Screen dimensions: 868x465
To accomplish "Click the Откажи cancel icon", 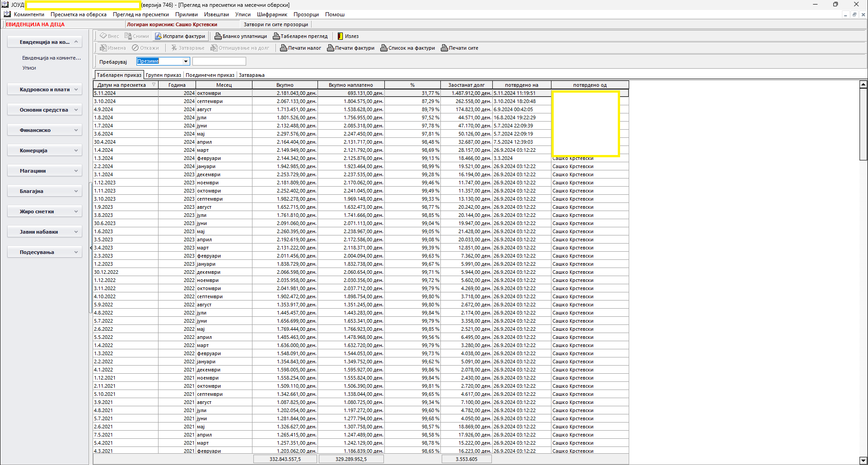I will click(135, 48).
